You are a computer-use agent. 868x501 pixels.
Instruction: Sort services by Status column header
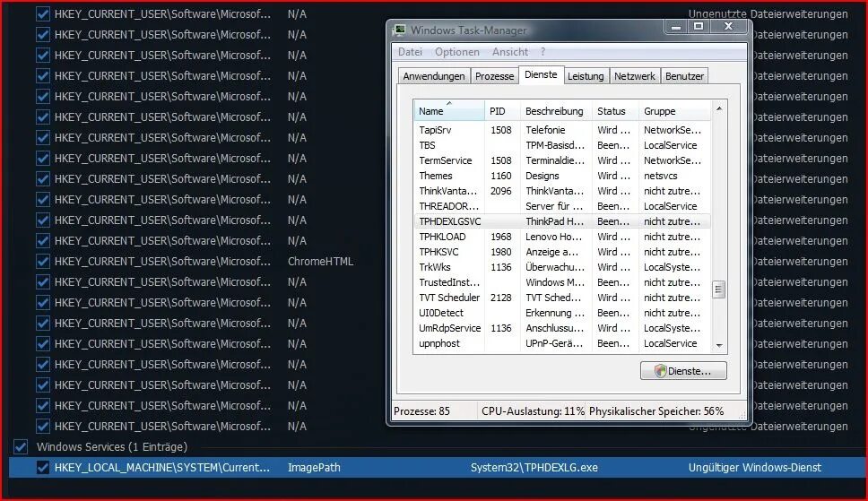coord(615,111)
